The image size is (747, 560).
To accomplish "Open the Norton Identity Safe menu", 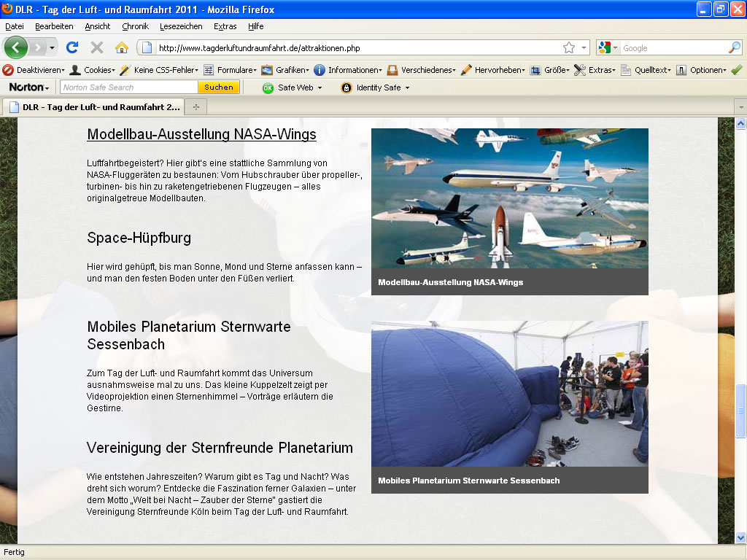I will pyautogui.click(x=375, y=87).
